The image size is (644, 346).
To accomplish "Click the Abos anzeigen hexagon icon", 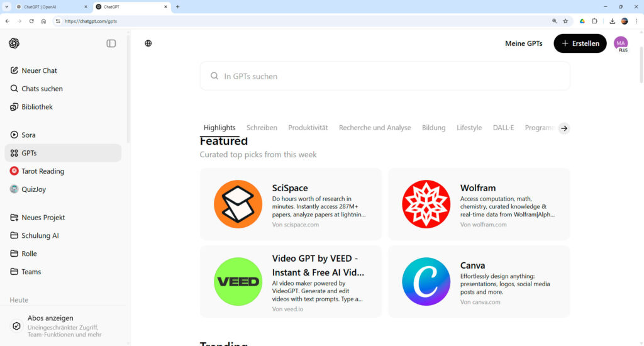I will point(16,326).
